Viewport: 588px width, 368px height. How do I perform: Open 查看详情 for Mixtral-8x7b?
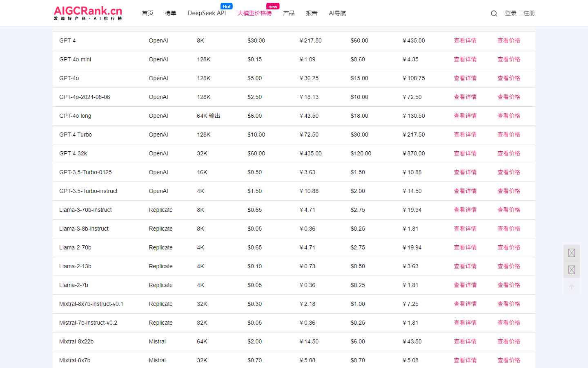465,360
